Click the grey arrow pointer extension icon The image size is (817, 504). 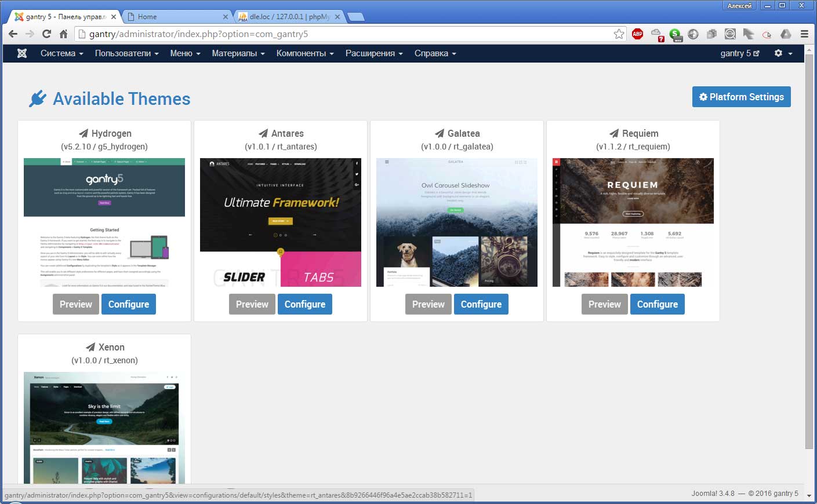point(749,34)
